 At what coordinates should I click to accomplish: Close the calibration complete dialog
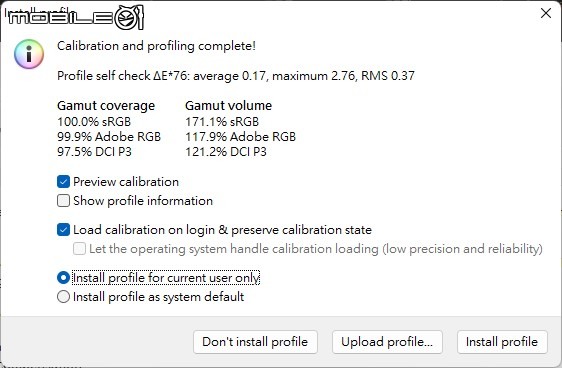tap(546, 13)
